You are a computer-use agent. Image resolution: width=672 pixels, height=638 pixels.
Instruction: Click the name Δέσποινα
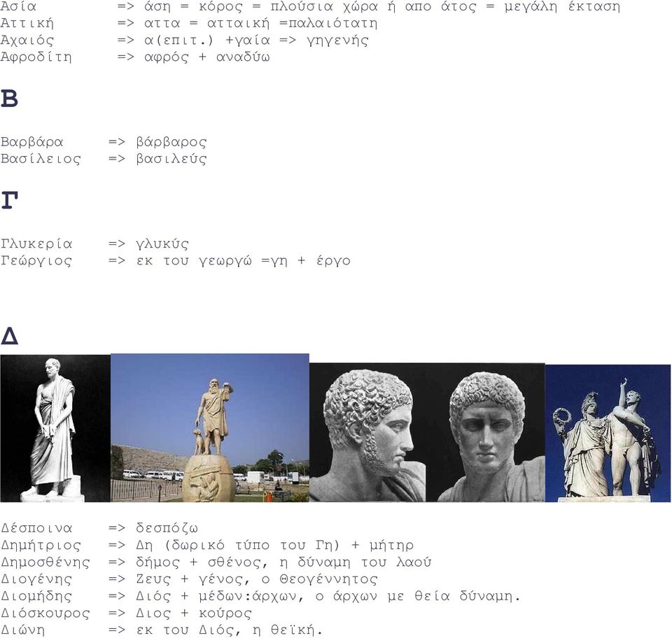[x=36, y=528]
